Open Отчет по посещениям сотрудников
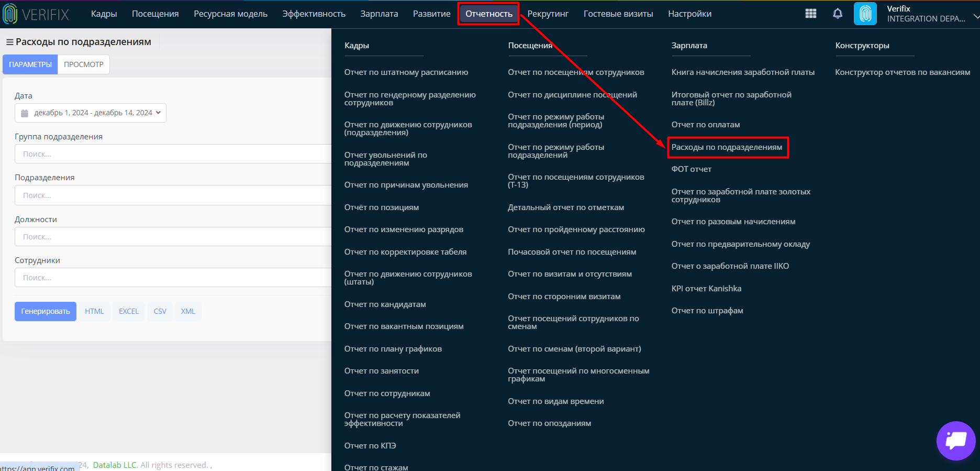Image resolution: width=980 pixels, height=471 pixels. click(576, 72)
